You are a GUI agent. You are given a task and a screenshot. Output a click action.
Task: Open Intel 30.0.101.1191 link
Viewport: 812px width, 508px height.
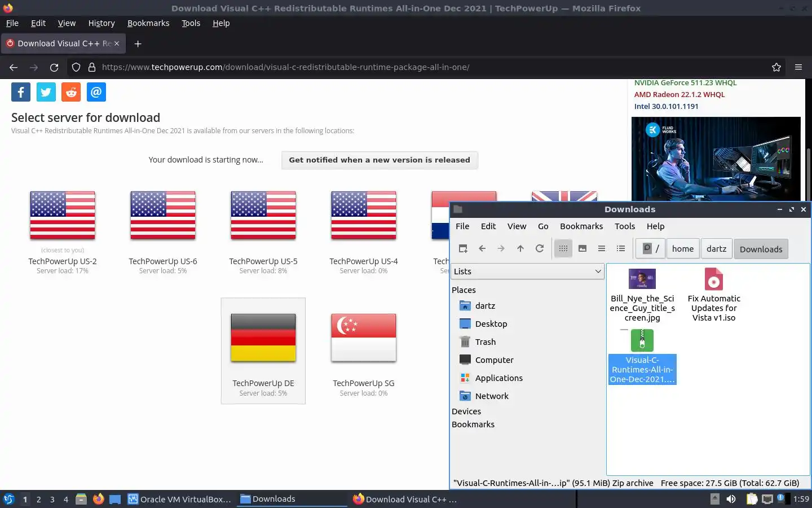tap(666, 107)
